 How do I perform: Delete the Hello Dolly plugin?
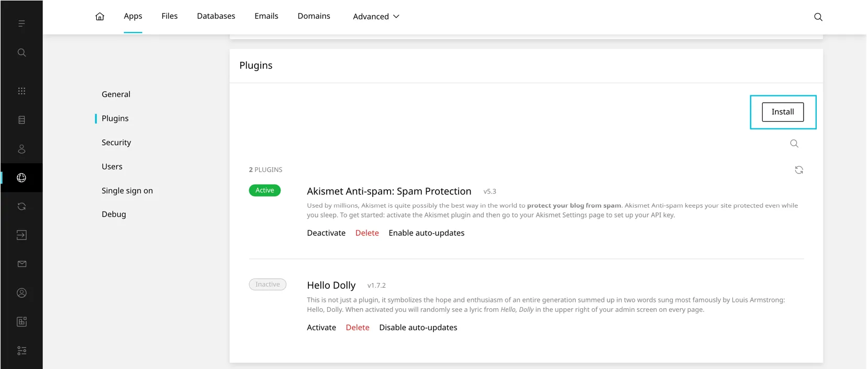click(357, 328)
